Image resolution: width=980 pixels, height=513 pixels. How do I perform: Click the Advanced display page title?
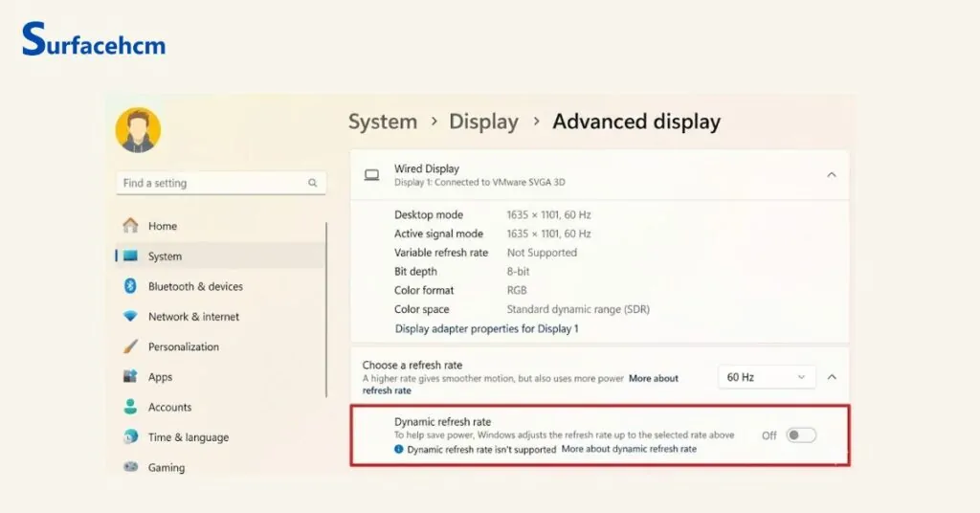coord(636,122)
